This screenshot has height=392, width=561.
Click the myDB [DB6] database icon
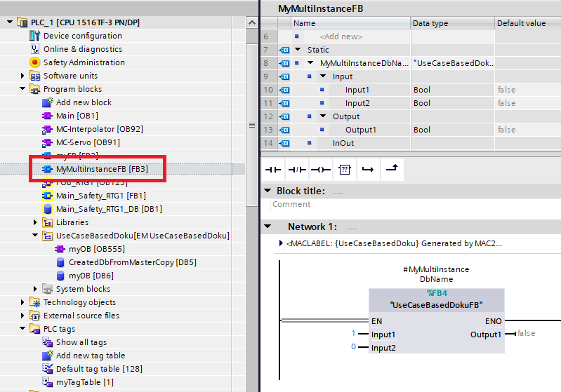(60, 276)
